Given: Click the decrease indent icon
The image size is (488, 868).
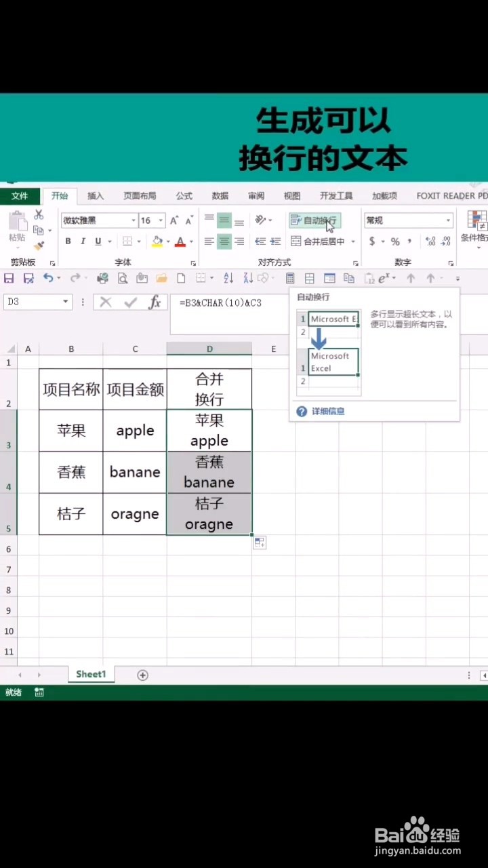Looking at the screenshot, I should coord(260,241).
